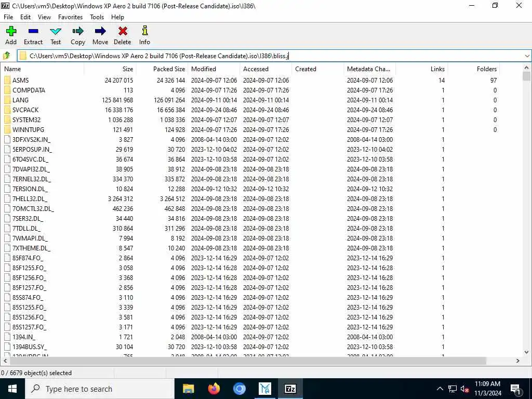532x399 pixels.
Task: Sort by Packed Size column header
Action: pyautogui.click(x=162, y=69)
